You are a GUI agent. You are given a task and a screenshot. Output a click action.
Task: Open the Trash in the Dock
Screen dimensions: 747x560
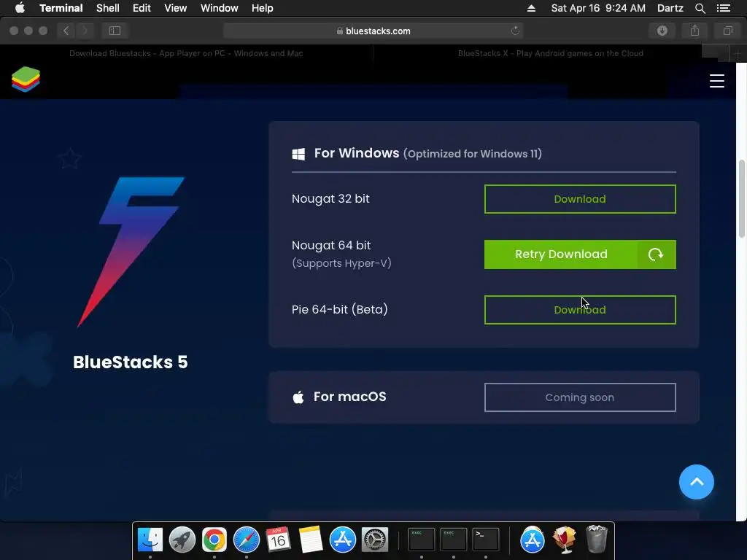[596, 539]
